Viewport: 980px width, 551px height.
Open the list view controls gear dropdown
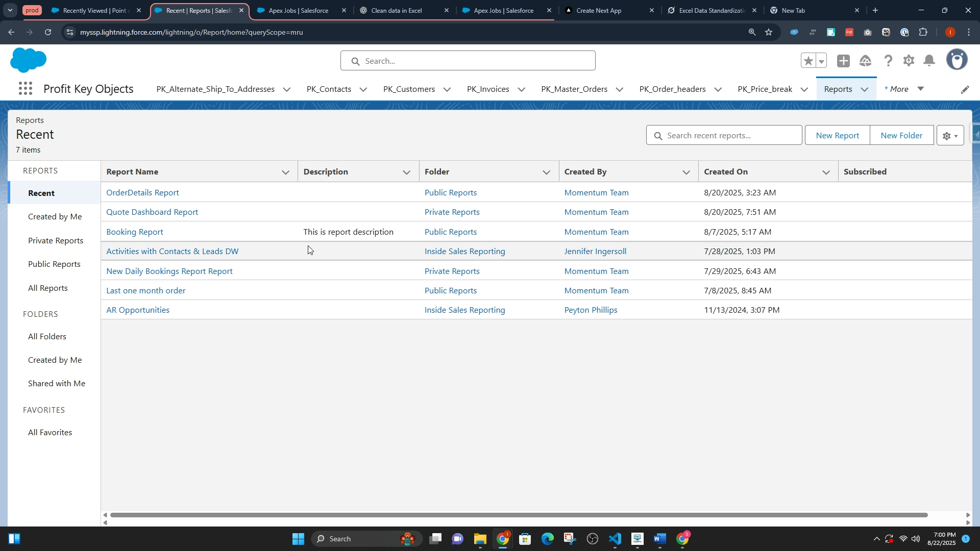pyautogui.click(x=950, y=136)
